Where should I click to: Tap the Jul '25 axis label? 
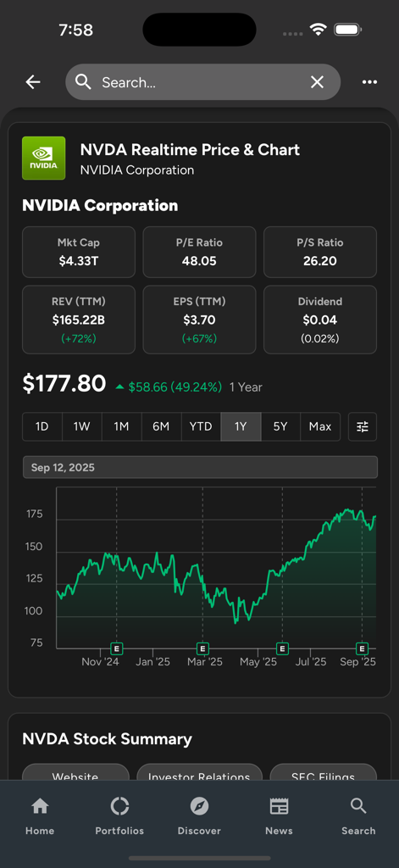[x=310, y=662]
